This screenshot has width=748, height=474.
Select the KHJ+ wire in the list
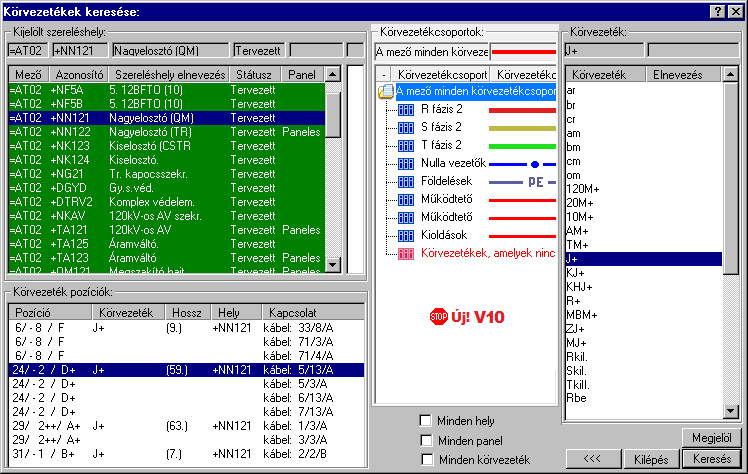coord(644,287)
